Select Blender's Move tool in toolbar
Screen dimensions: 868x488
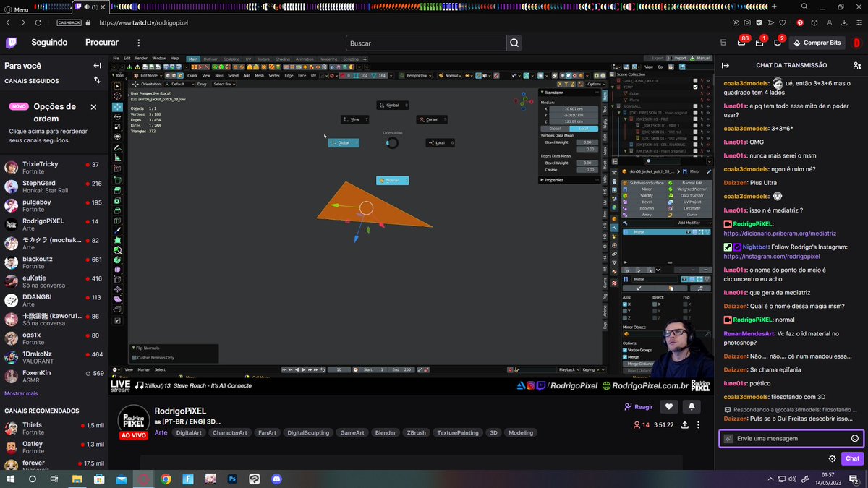(117, 107)
